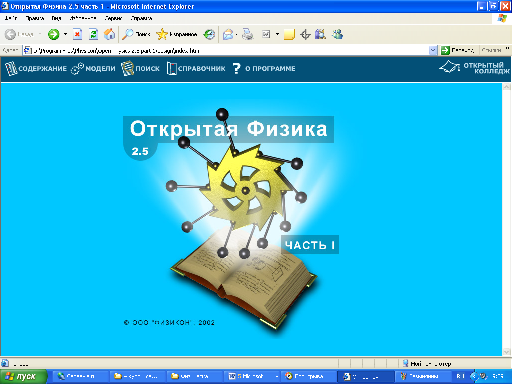
Task: Open the Пуск start menu
Action: tap(23, 376)
